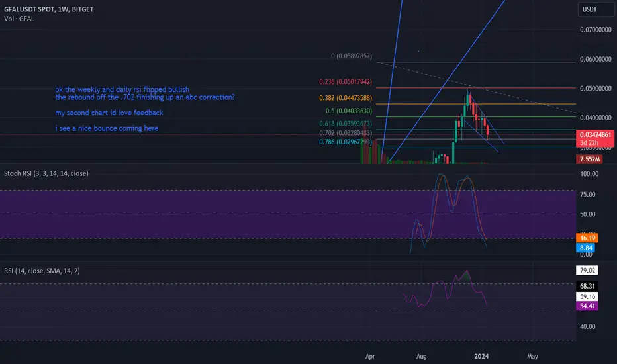Click the 59.16 RSI scale label

click(587, 296)
